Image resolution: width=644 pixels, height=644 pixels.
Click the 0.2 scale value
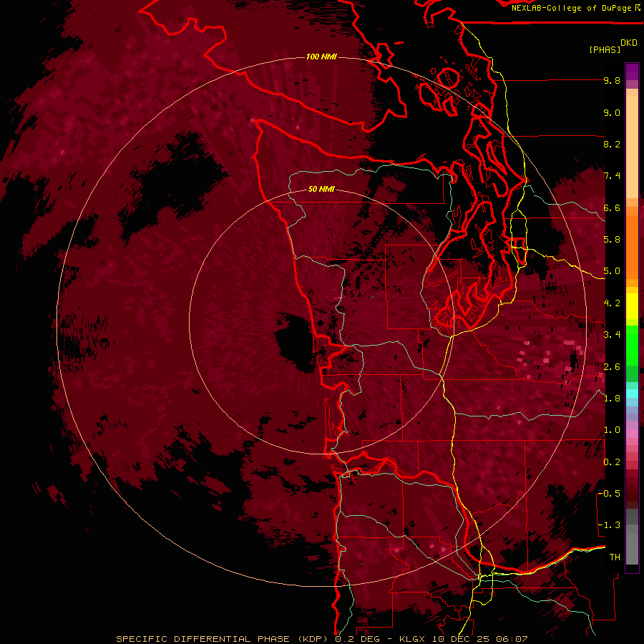click(x=612, y=462)
